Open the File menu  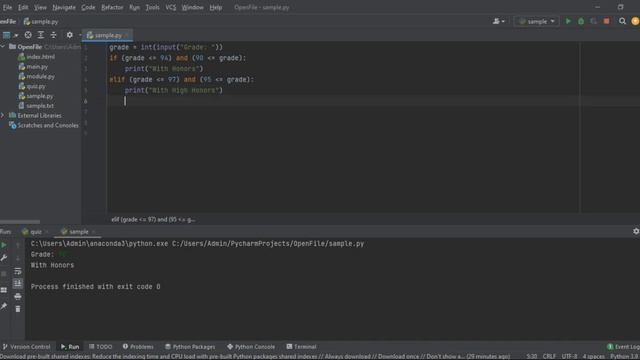click(7, 7)
